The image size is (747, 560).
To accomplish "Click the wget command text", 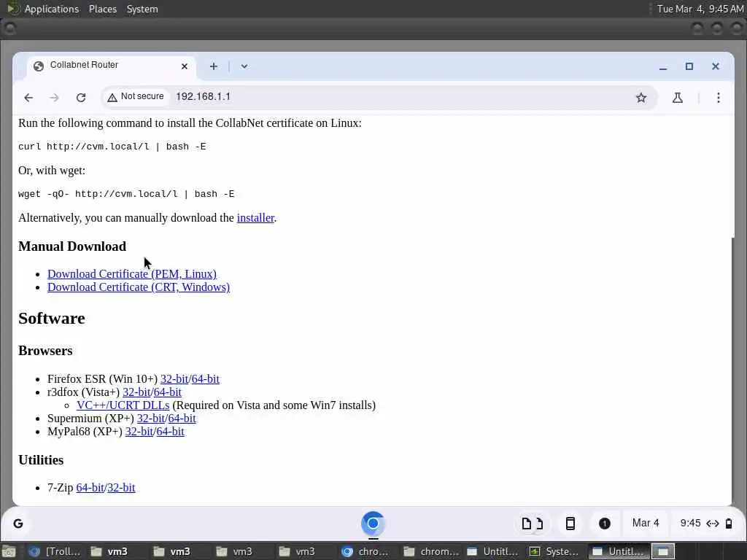I will pos(126,194).
